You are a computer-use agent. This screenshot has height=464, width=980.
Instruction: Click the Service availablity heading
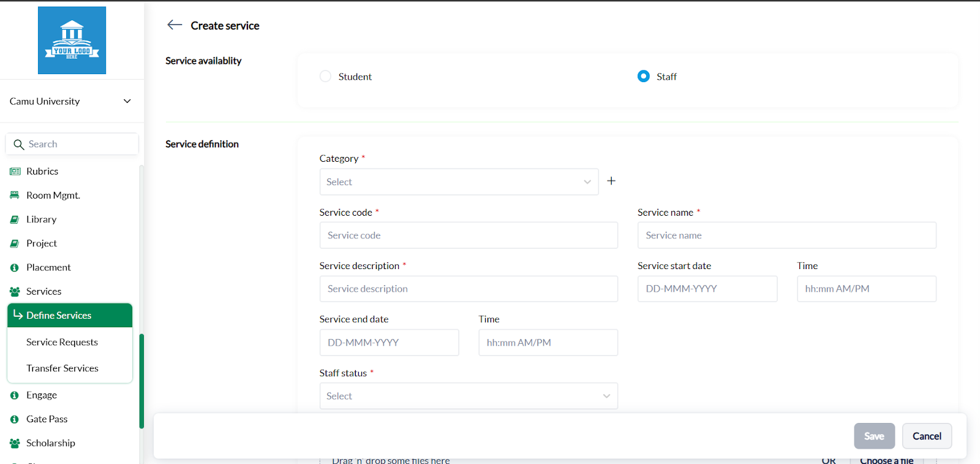(203, 61)
